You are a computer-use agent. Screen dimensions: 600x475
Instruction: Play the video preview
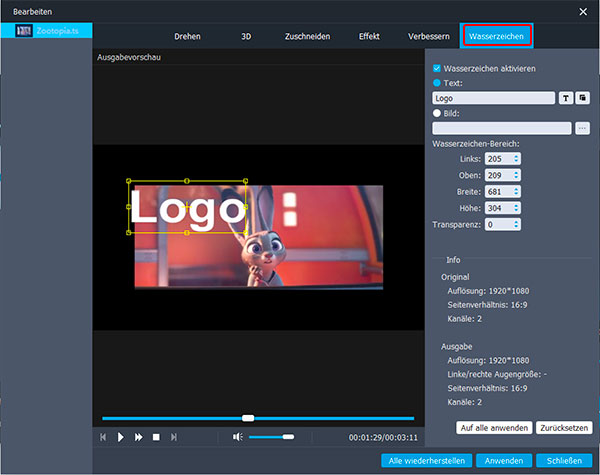[121, 437]
